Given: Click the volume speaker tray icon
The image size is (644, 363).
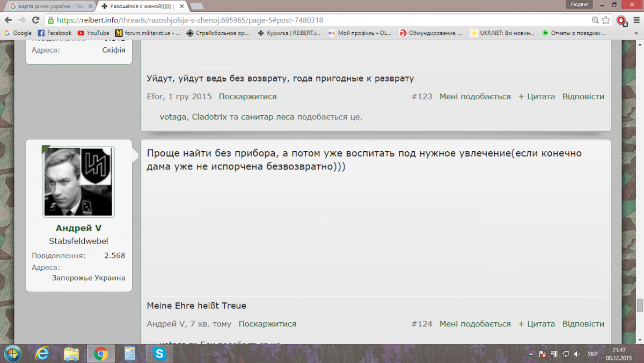Looking at the screenshot, I should tap(577, 354).
